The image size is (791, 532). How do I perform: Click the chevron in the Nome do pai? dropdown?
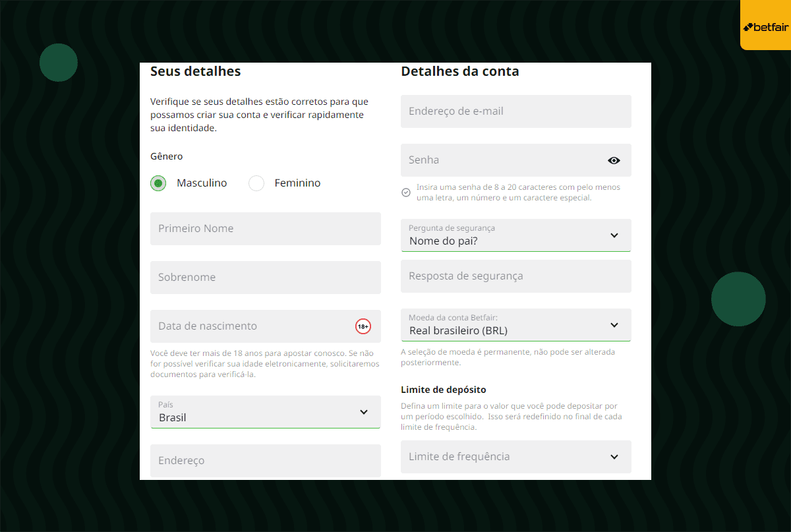point(614,235)
